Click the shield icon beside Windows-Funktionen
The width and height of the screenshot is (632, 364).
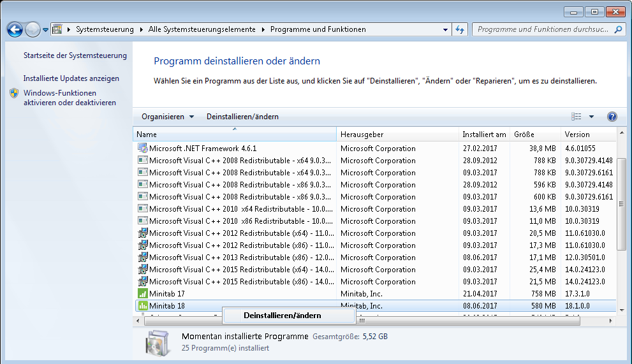[14, 93]
